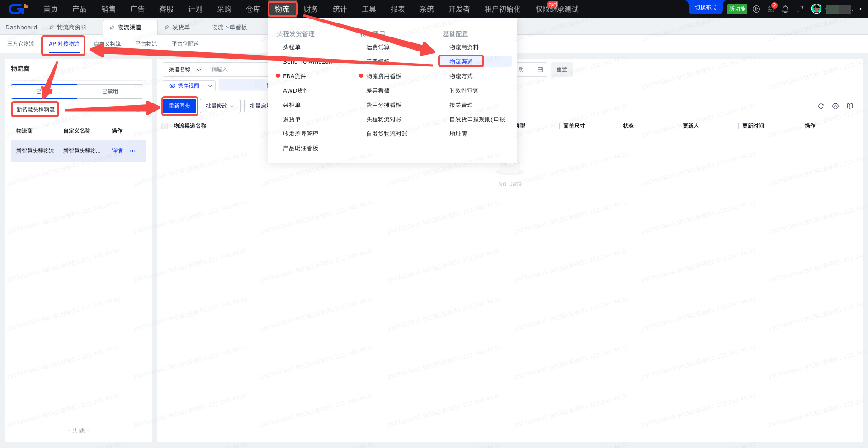
Task: Select 物流商资料 in the dropdown menu
Action: point(464,47)
